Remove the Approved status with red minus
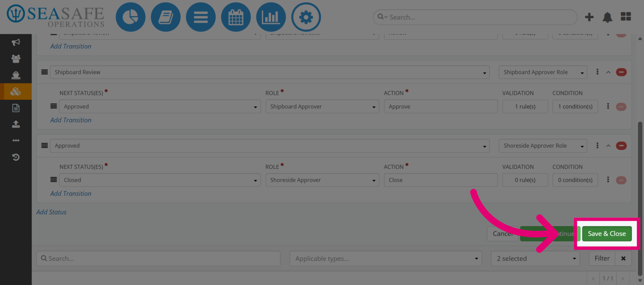This screenshot has height=285, width=644. [621, 146]
